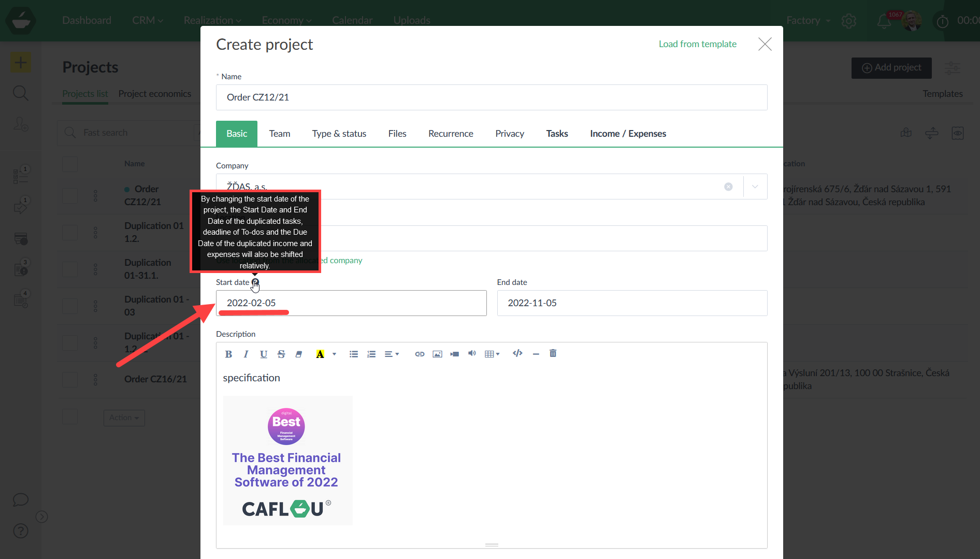Open paragraph alignment dropdown

click(392, 354)
